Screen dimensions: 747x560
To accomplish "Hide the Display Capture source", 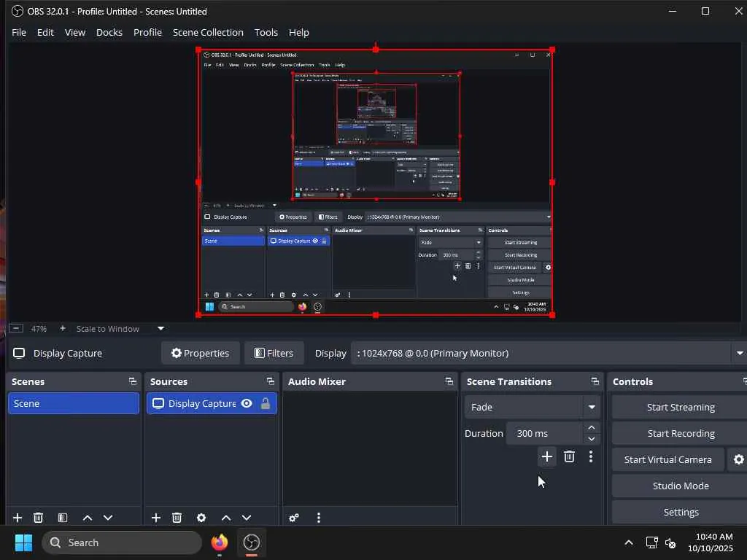I will click(x=247, y=403).
